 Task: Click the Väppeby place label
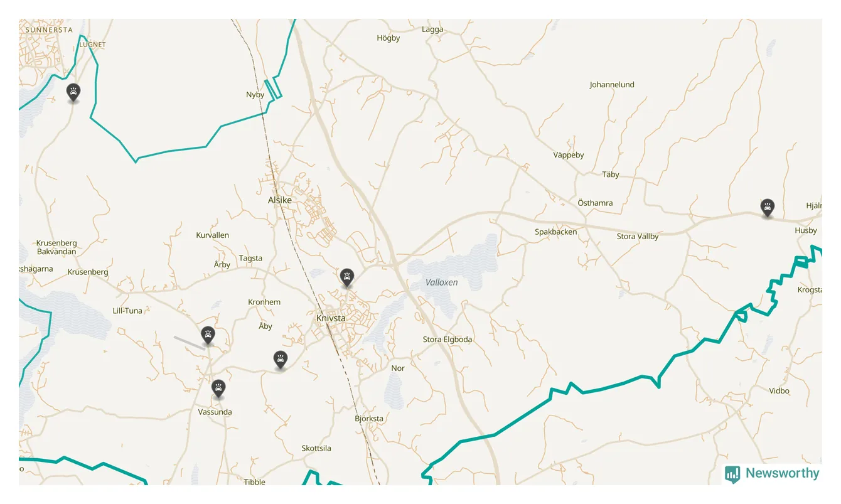point(569,155)
